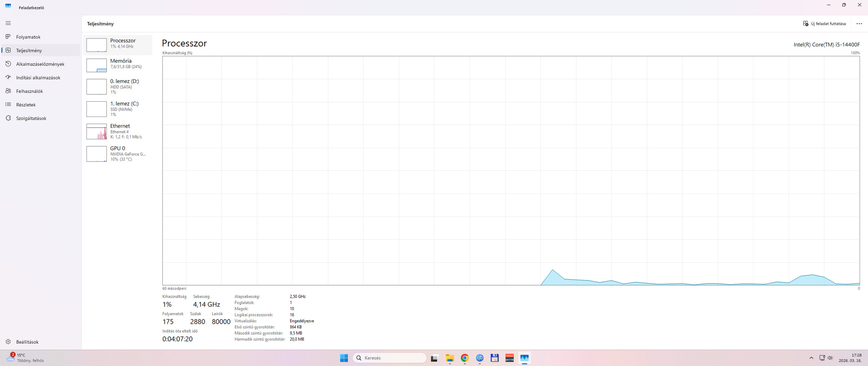This screenshot has width=868, height=366.
Task: Select Memória in performance list
Action: tap(118, 65)
